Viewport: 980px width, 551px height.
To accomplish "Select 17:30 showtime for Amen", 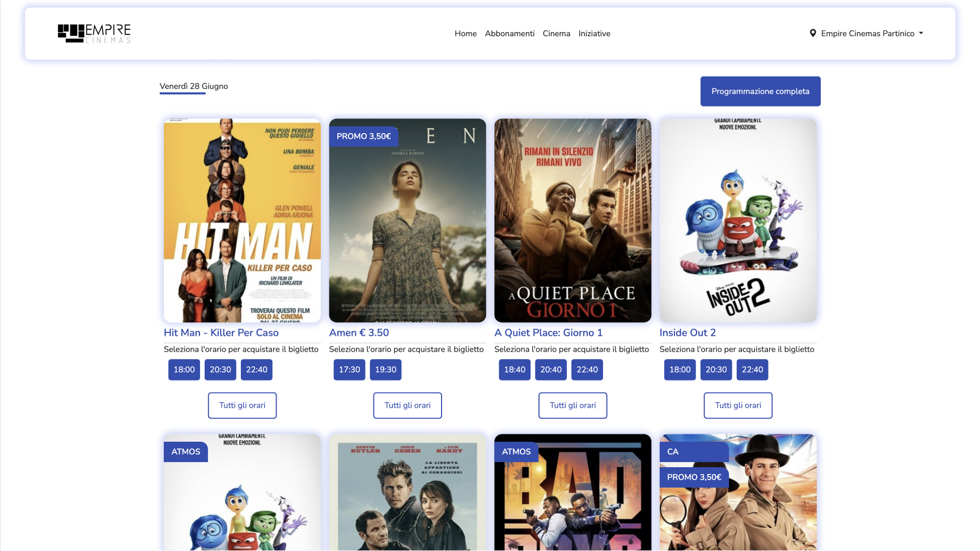I will [x=350, y=370].
